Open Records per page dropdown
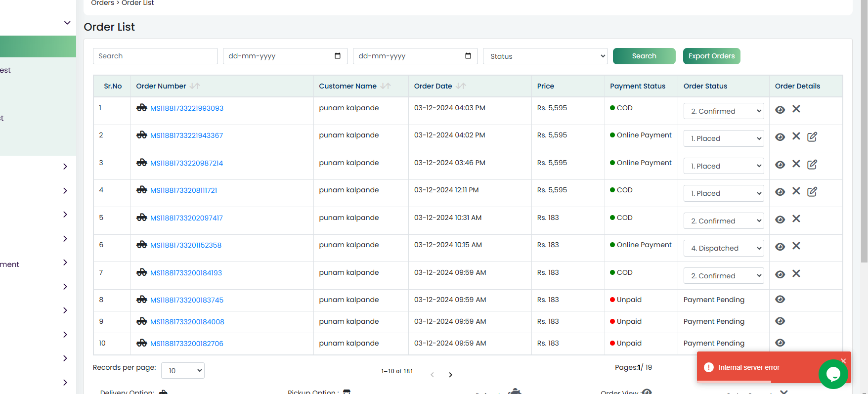868x394 pixels. [183, 370]
